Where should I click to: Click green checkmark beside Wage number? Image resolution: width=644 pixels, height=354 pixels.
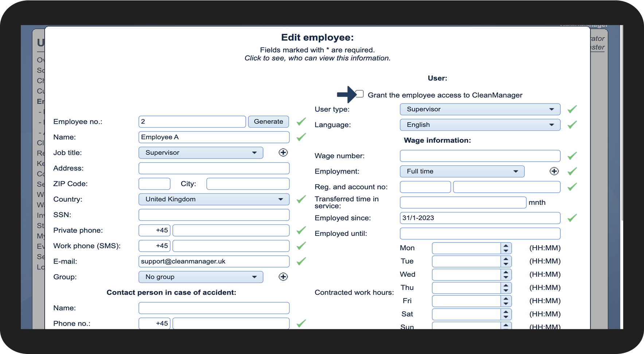pos(572,156)
